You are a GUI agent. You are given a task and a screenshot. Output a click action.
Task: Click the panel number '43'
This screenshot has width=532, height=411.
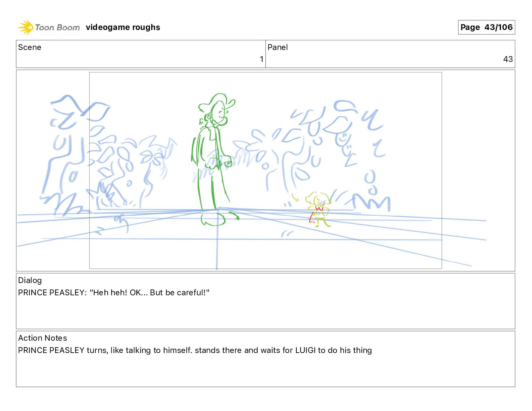508,59
